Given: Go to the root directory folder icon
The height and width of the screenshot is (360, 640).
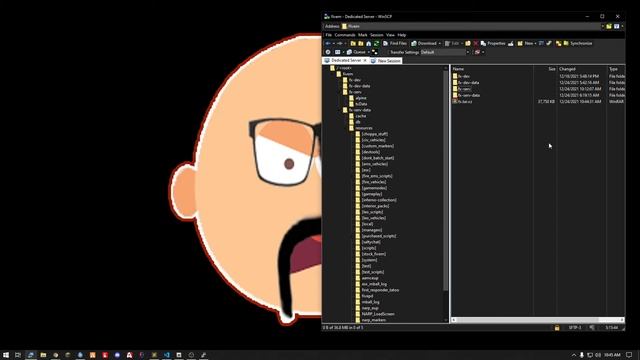Looking at the screenshot, I should point(361,43).
